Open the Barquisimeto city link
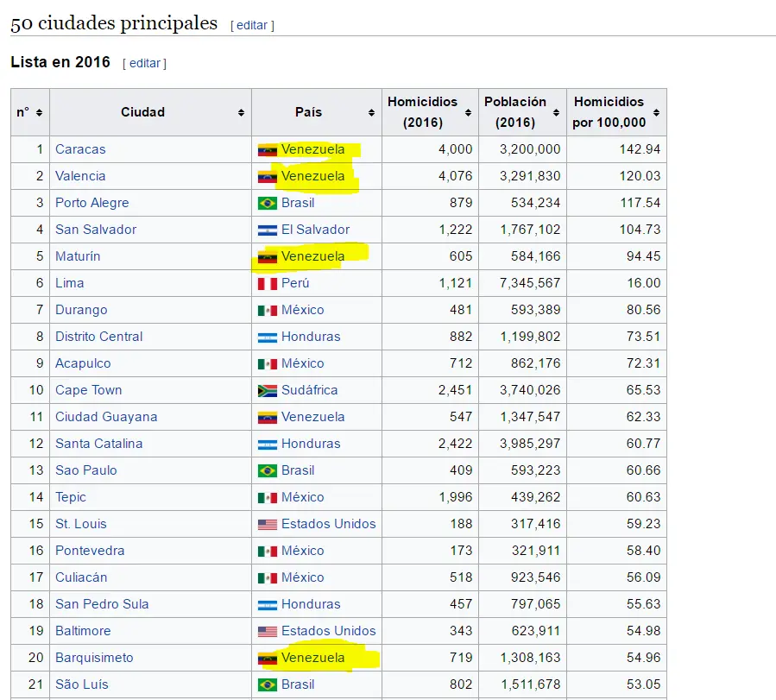Image resolution: width=776 pixels, height=700 pixels. (x=94, y=658)
